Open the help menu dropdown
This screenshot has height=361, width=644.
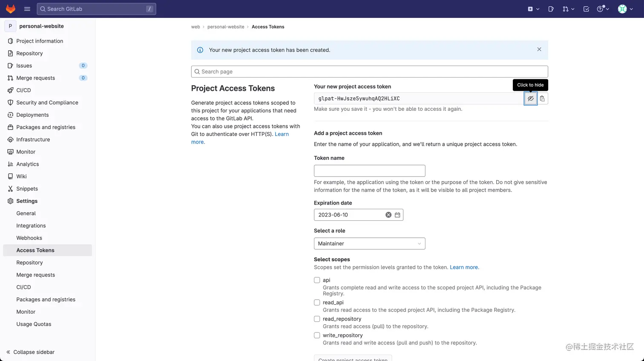coord(603,9)
